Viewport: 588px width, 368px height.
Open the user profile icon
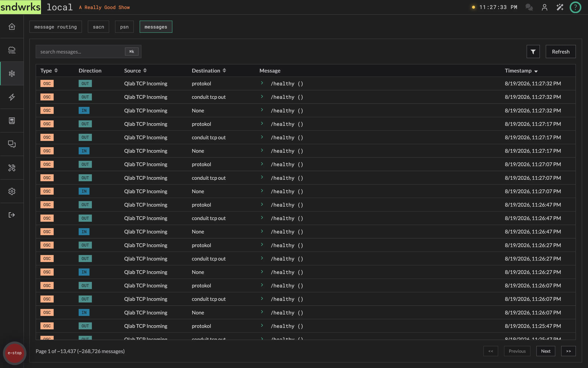click(544, 7)
